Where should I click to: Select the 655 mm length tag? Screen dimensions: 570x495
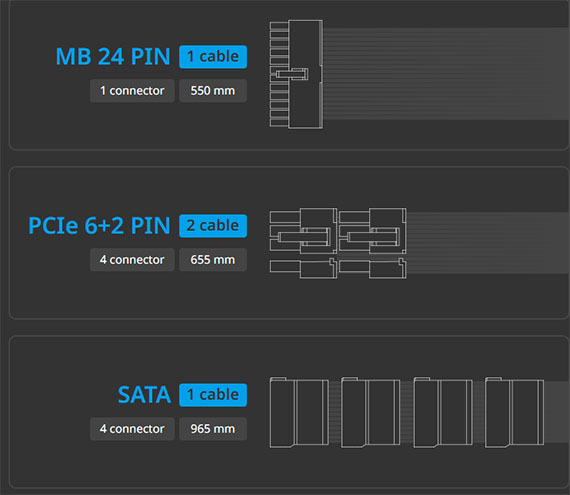tap(213, 259)
